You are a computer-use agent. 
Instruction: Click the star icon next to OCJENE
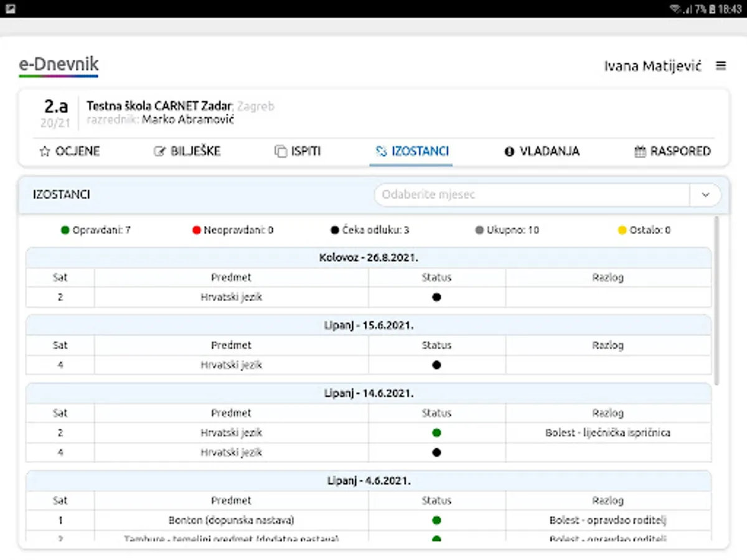pyautogui.click(x=44, y=151)
